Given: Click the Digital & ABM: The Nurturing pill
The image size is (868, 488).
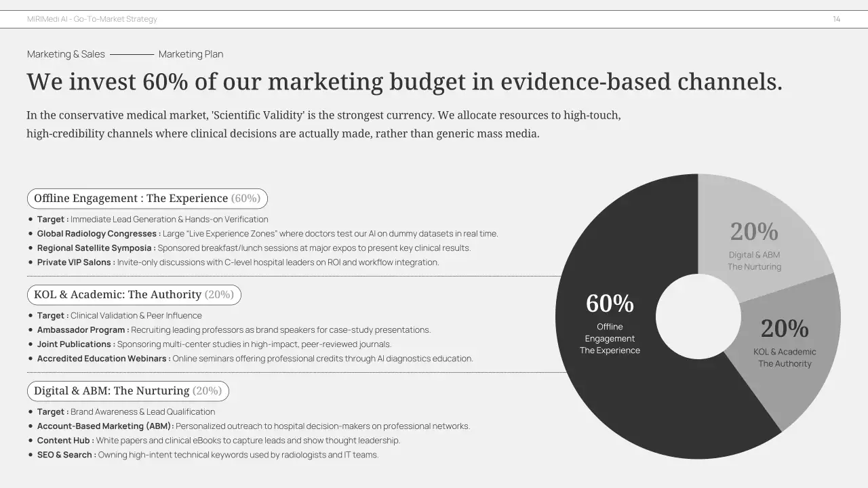Looking at the screenshot, I should [127, 391].
